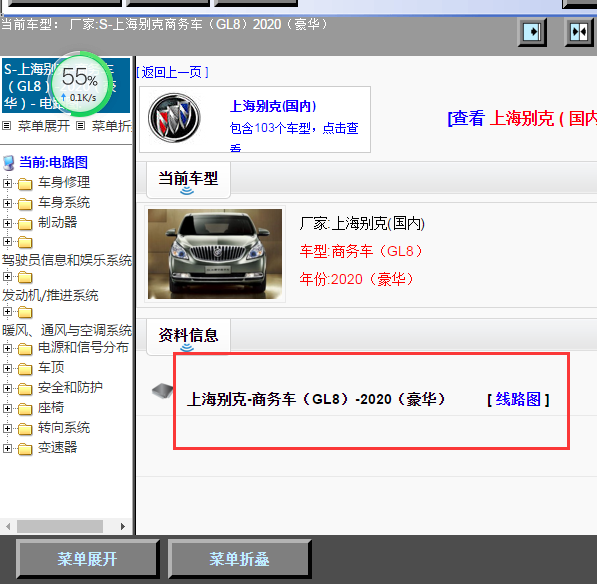Click the 当前:电路图 heading
The image size is (597, 584).
(54, 162)
